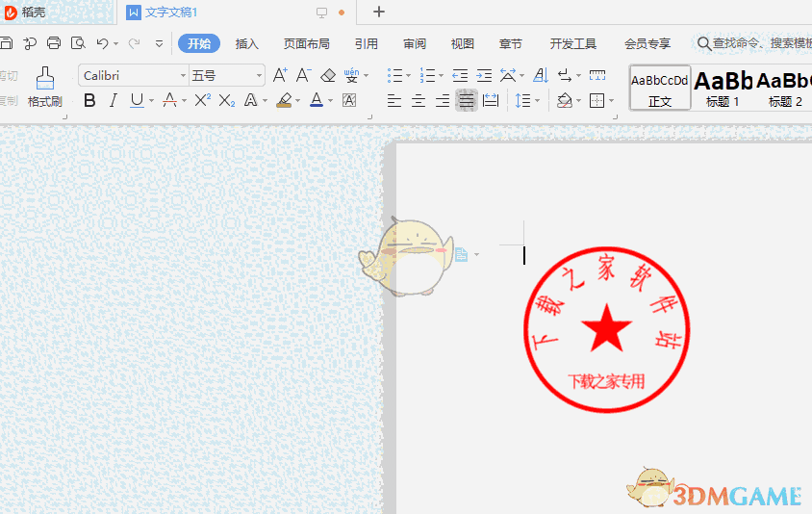Switch to the 引用 tab
The width and height of the screenshot is (812, 514).
click(x=367, y=44)
